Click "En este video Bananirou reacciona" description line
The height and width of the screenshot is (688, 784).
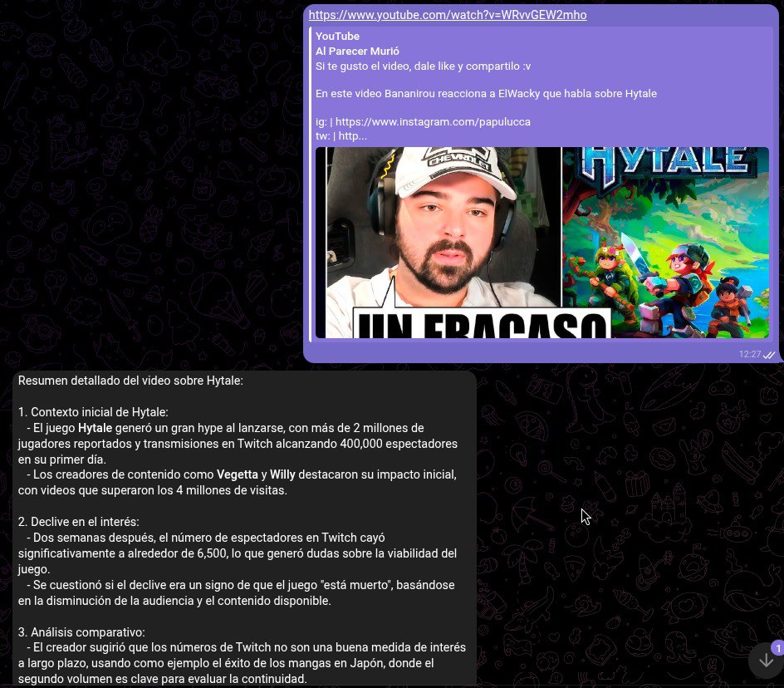tap(486, 94)
